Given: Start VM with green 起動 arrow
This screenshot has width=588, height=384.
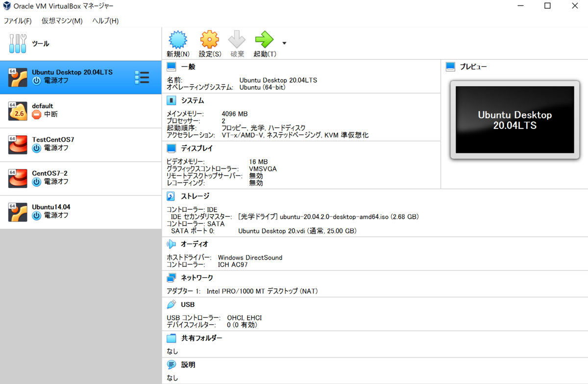Looking at the screenshot, I should (265, 40).
